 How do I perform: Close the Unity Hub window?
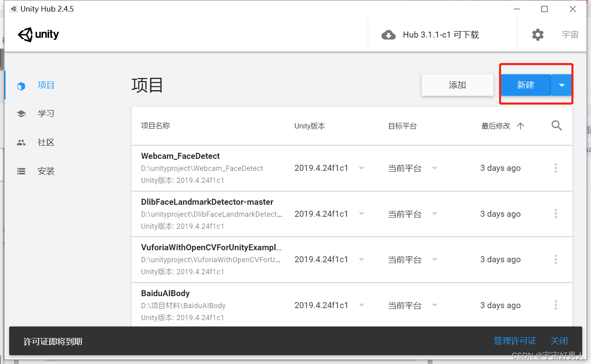573,9
